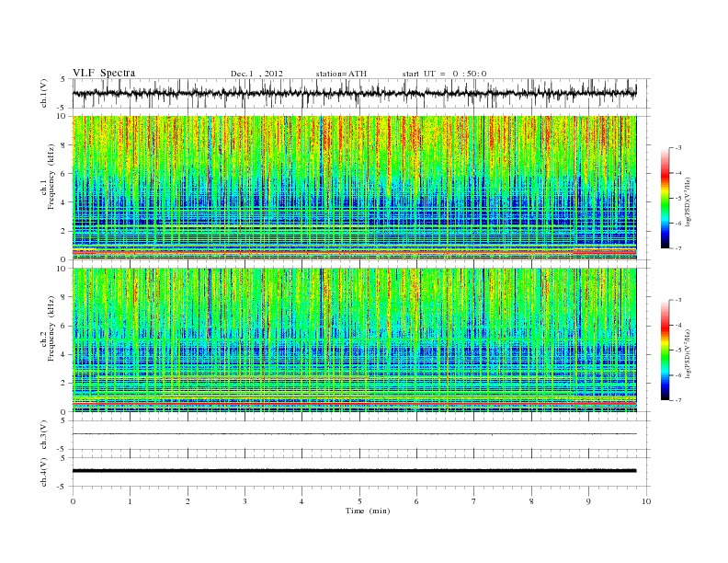The image size is (728, 563).
Task: Click inside the ch.2 spectrogram panel
Action: [x=354, y=340]
